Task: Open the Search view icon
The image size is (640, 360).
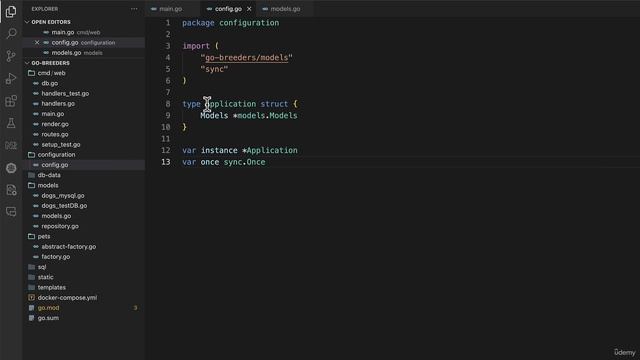Action: pyautogui.click(x=11, y=33)
